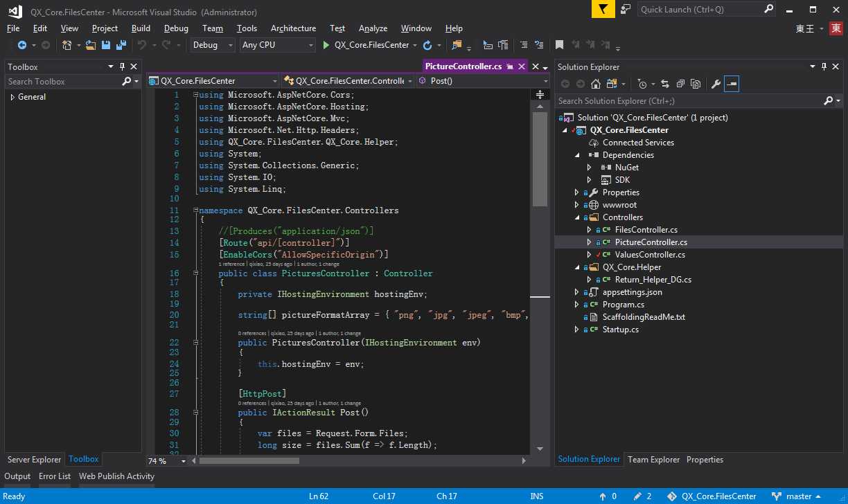Viewport: 848px width, 504px height.
Task: Click the Undo arrow icon
Action: [x=141, y=45]
